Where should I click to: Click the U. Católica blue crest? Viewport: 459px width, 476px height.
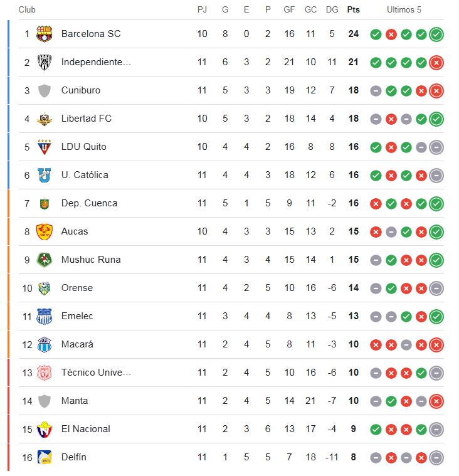45,175
